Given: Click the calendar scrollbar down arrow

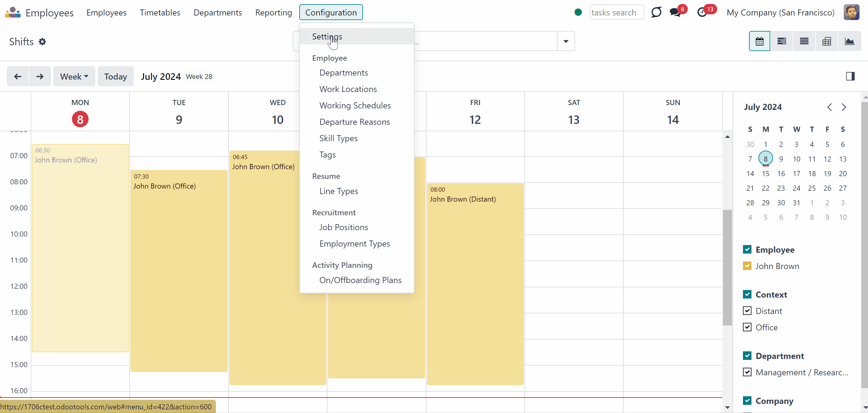Looking at the screenshot, I should pyautogui.click(x=727, y=408).
